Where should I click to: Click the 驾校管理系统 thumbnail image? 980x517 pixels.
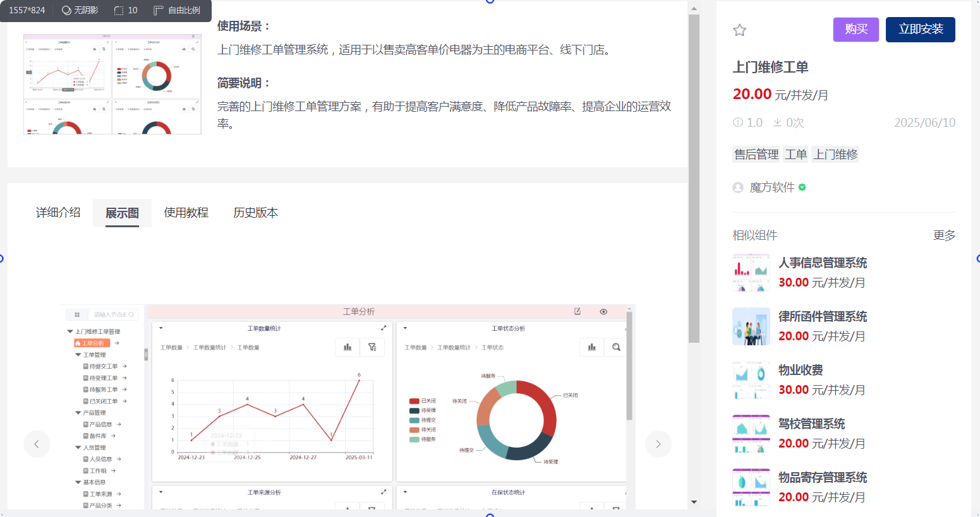[751, 434]
